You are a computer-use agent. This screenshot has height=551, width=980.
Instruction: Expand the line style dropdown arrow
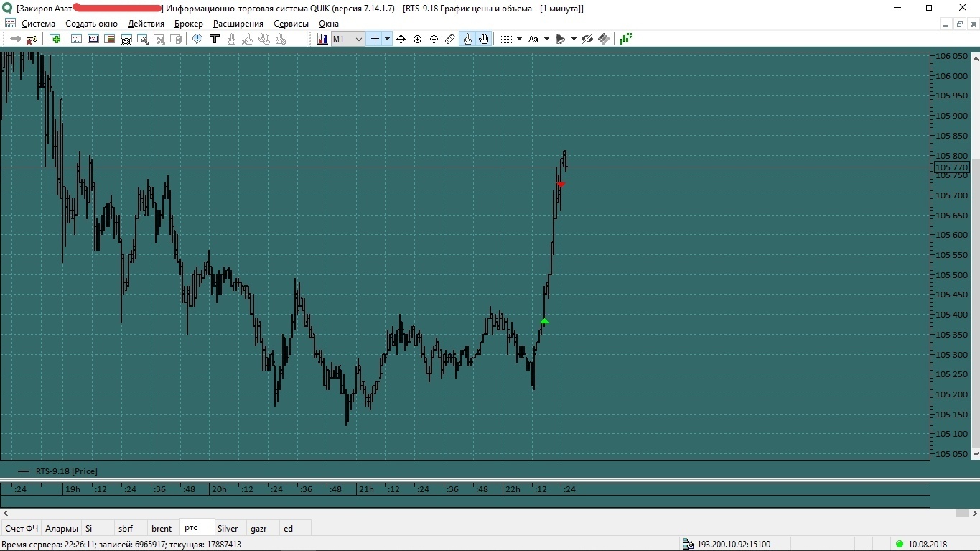click(519, 39)
